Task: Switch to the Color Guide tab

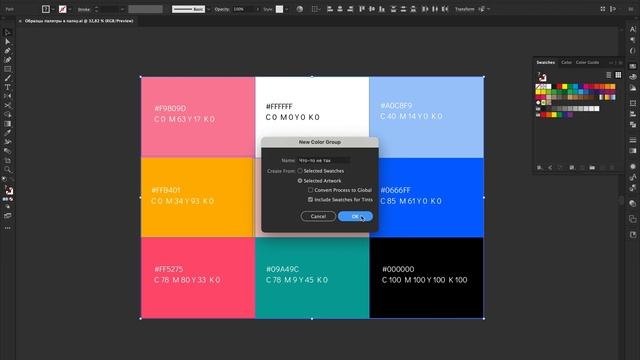Action: (587, 62)
